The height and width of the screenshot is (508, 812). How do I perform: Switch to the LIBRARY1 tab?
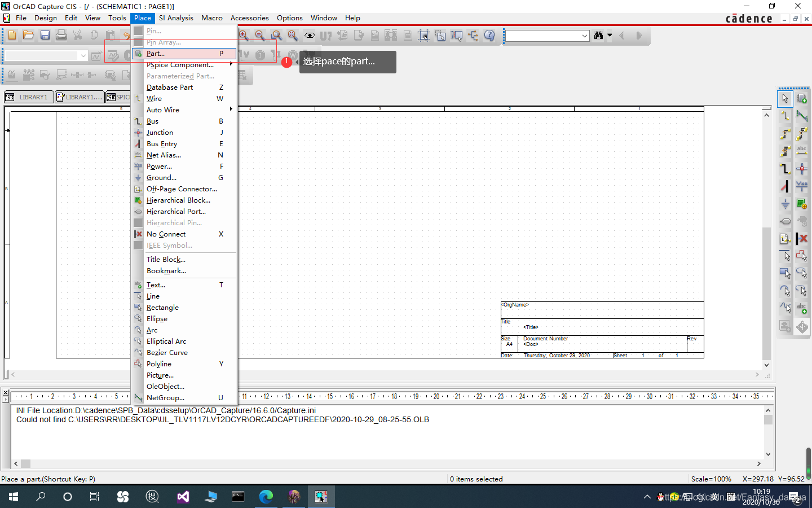point(29,97)
